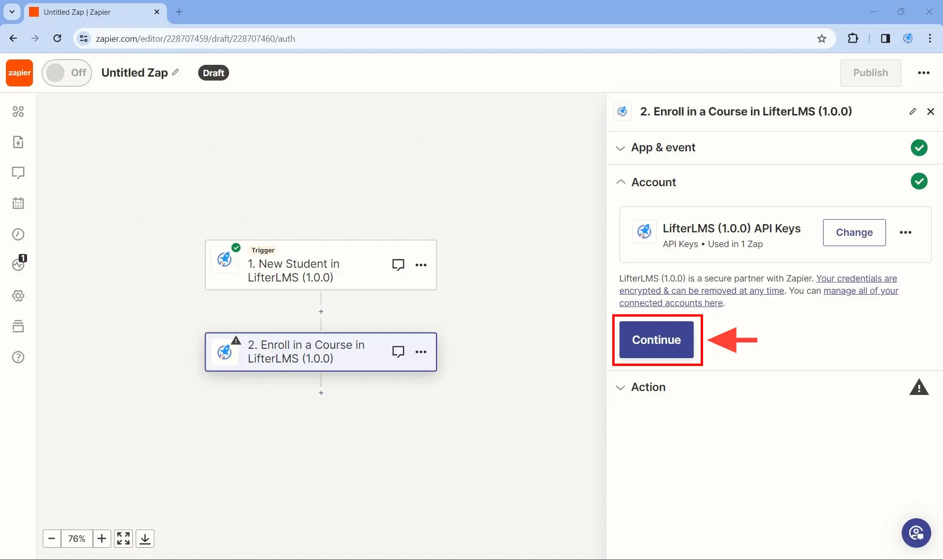Click the green checkmark beside Account
Viewport: 943px width, 560px height.
pos(919,181)
